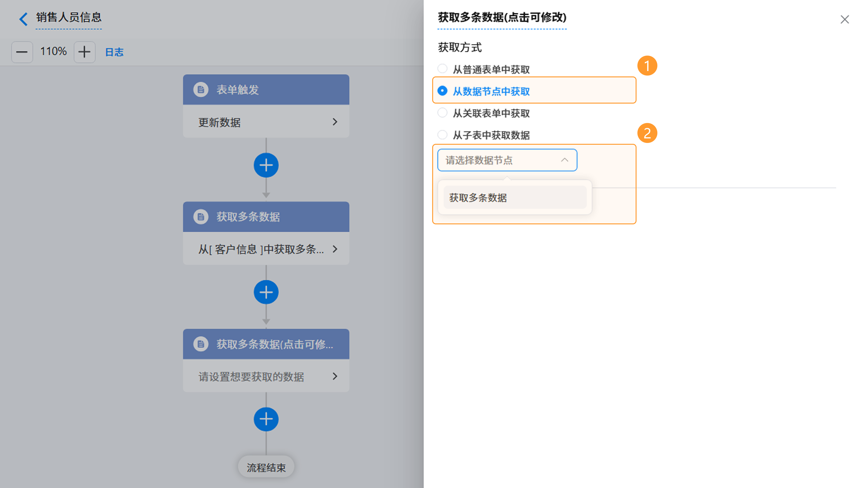Collapse the data node dropdown arrow
This screenshot has height=488, width=868.
pos(565,160)
